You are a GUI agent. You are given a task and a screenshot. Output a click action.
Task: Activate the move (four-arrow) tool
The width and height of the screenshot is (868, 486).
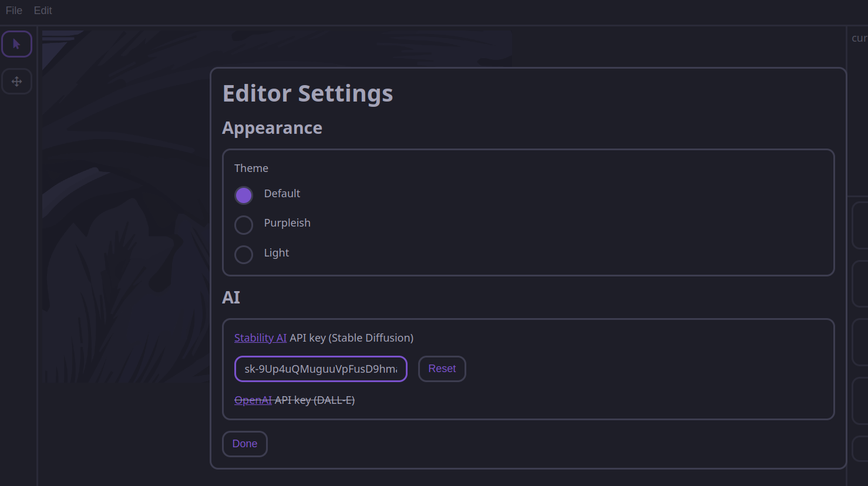pyautogui.click(x=16, y=82)
